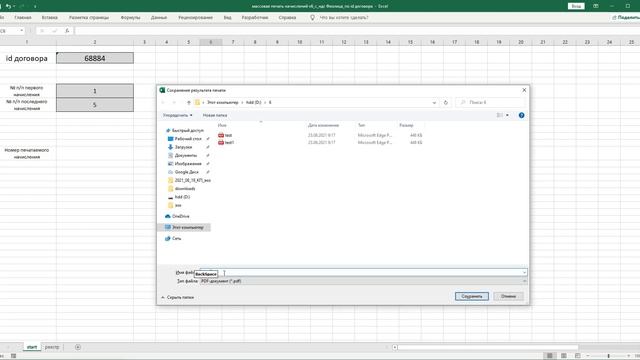Open the Вид ribbon tab
The image size is (640, 360).
click(x=227, y=18)
